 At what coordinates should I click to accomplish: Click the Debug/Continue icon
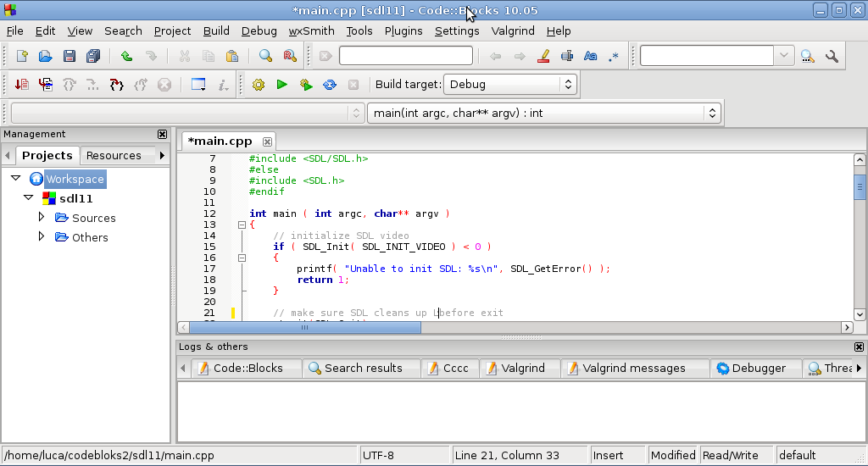[21, 85]
